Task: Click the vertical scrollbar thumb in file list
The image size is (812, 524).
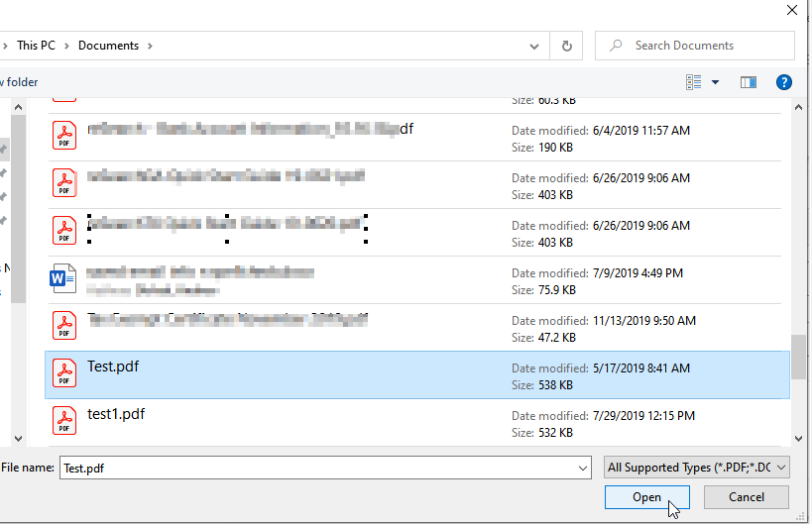Action: click(798, 357)
